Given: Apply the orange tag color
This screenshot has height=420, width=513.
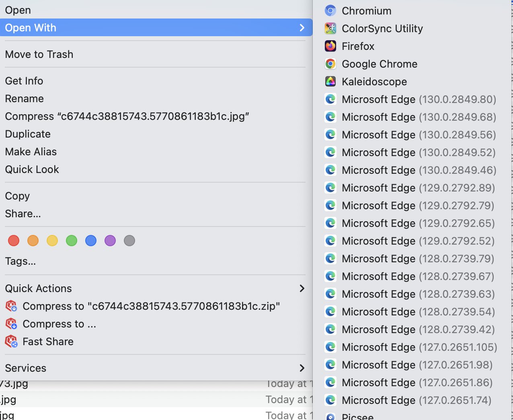Looking at the screenshot, I should tap(33, 241).
